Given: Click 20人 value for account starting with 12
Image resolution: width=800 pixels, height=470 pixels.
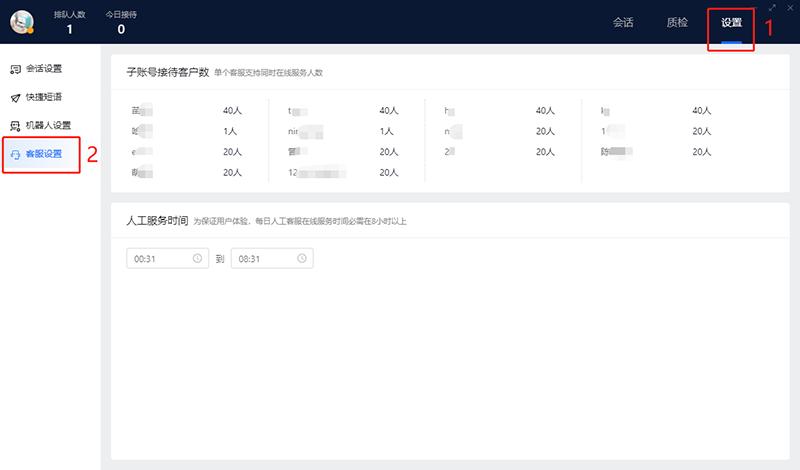Looking at the screenshot, I should [389, 173].
